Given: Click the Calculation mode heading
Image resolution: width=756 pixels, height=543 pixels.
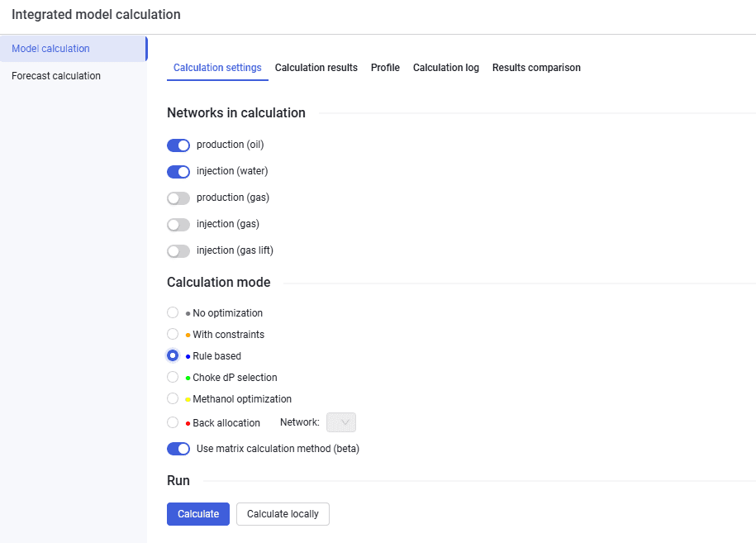Looking at the screenshot, I should coord(218,282).
